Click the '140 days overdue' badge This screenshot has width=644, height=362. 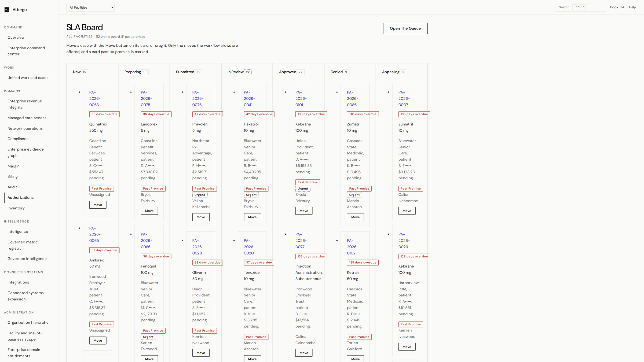(363, 114)
